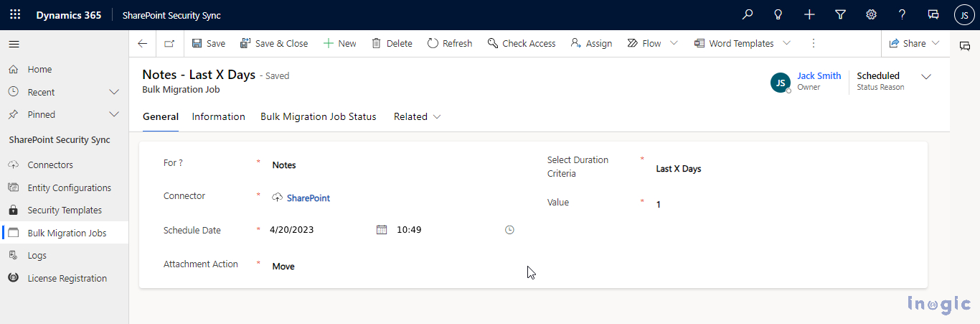Click the Check Access command
980x324 pixels.
coord(522,43)
